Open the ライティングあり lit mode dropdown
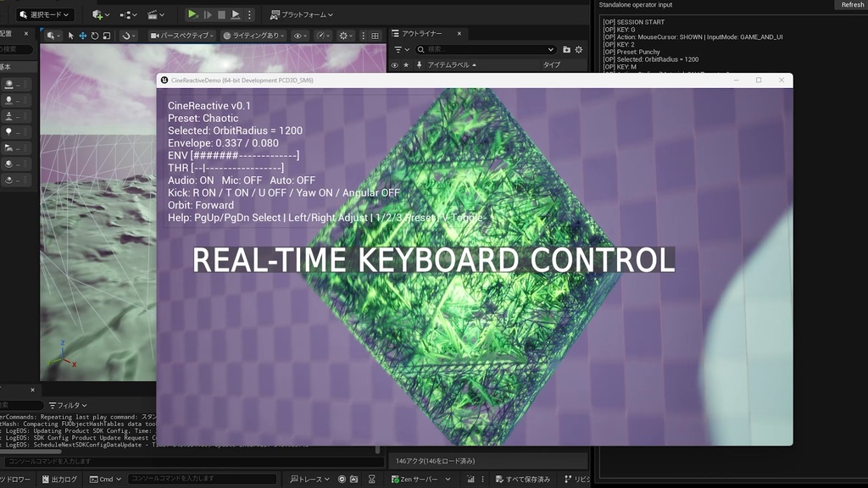 [253, 36]
